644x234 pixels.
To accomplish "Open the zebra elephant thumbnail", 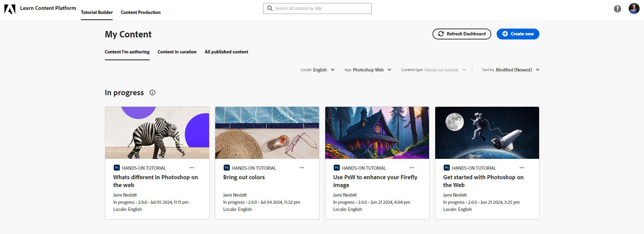I will [x=157, y=133].
